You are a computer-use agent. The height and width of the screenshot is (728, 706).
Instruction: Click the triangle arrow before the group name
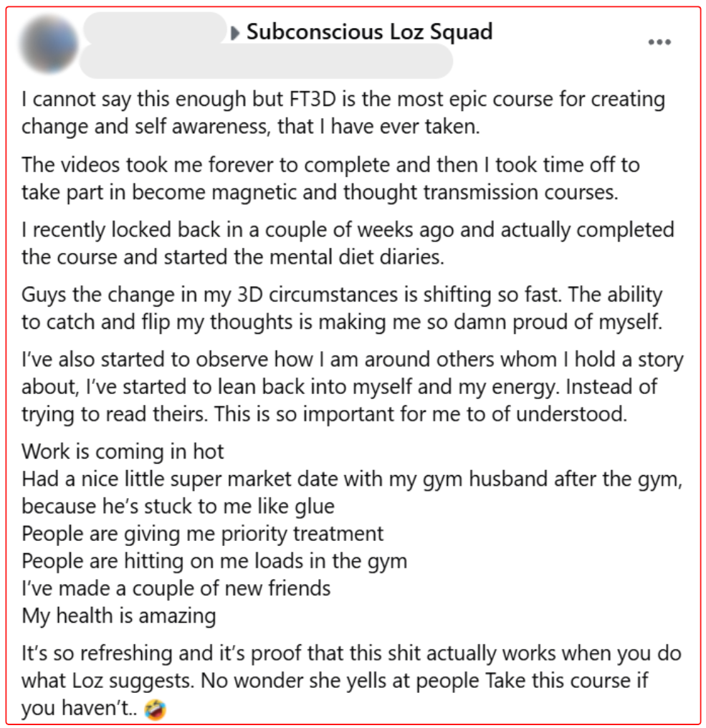tap(236, 34)
